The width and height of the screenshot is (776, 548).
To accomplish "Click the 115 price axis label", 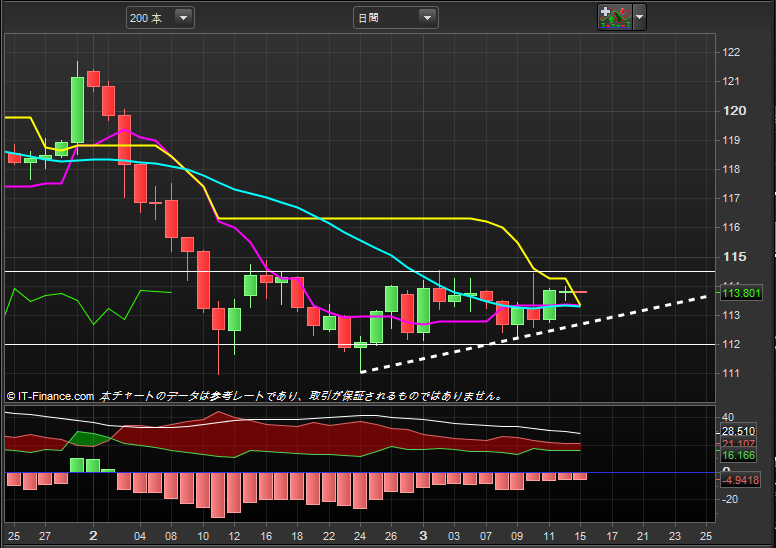I will [x=734, y=257].
